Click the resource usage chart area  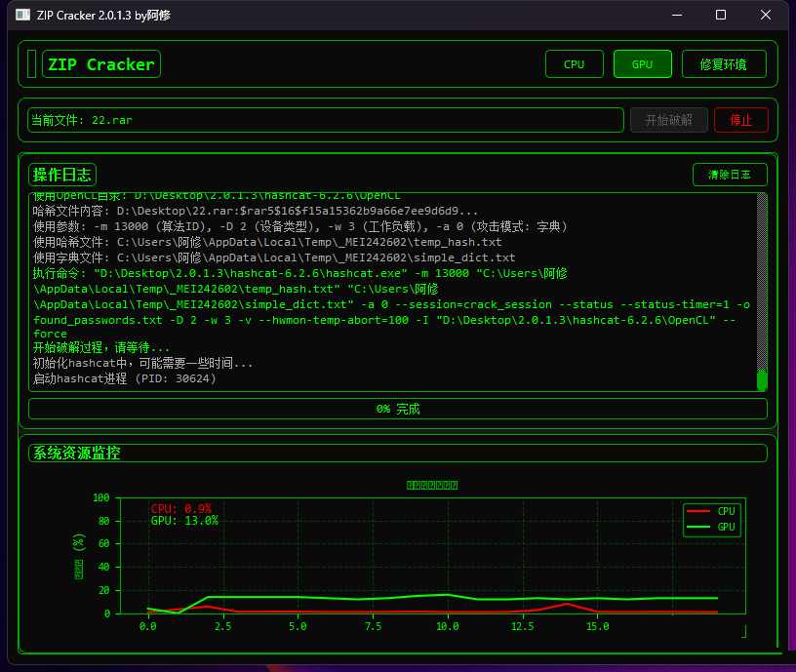click(x=410, y=556)
